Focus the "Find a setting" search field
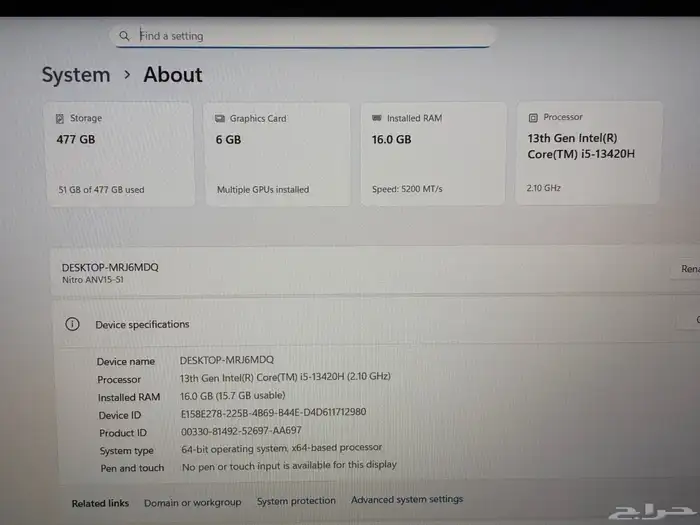 click(300, 36)
